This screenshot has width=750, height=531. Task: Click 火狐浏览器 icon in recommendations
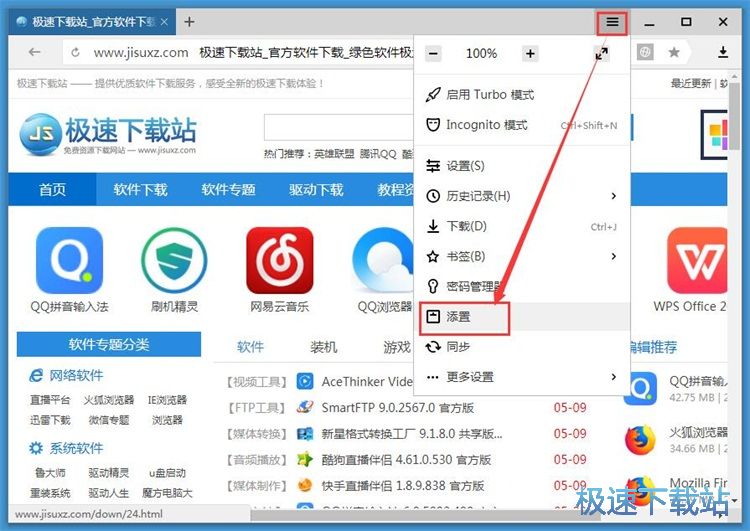tap(640, 440)
